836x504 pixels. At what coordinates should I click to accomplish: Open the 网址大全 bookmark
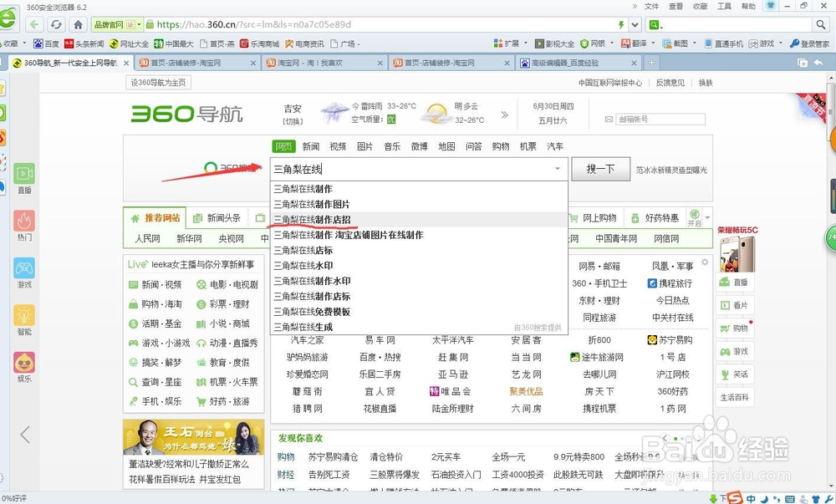(x=129, y=43)
